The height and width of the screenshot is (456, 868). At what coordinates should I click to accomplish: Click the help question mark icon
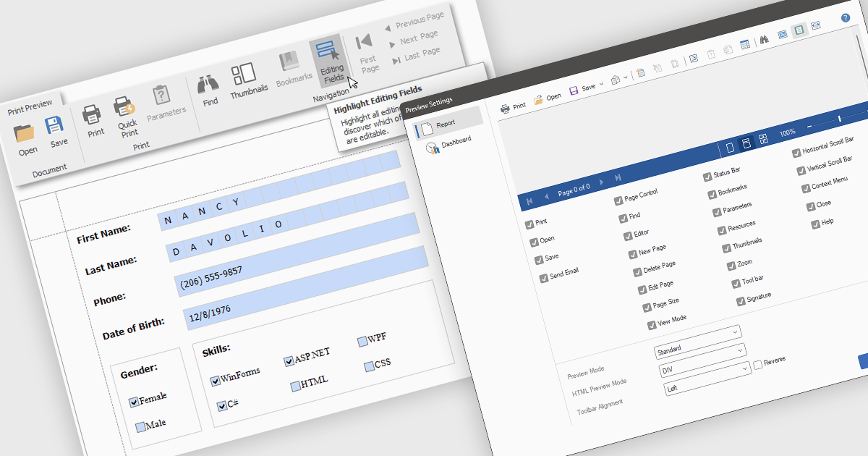(846, 17)
